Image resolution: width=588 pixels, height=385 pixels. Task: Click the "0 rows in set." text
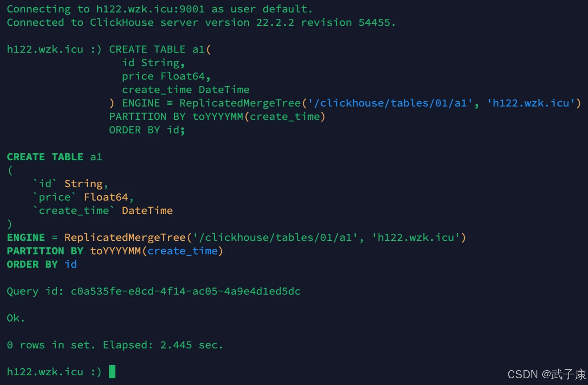click(x=51, y=345)
